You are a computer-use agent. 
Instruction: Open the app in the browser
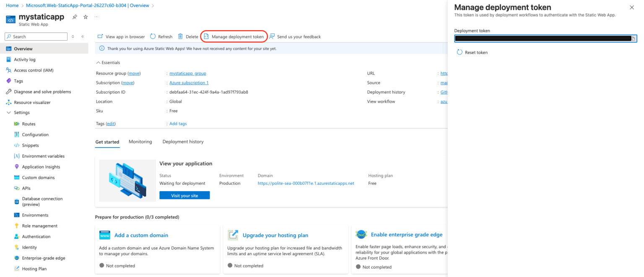tap(121, 36)
